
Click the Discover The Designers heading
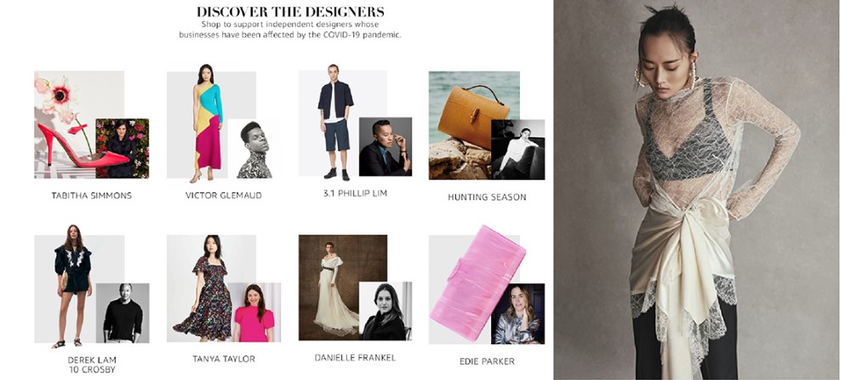(291, 12)
